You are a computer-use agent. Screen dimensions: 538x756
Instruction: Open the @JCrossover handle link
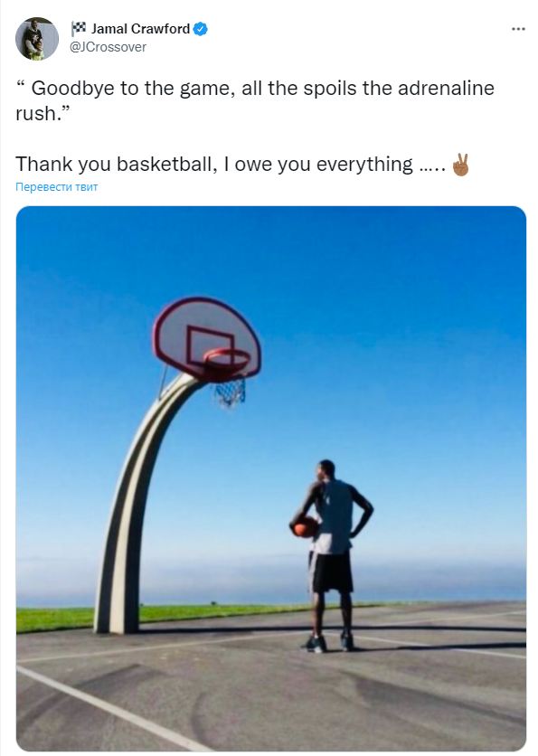click(x=108, y=47)
